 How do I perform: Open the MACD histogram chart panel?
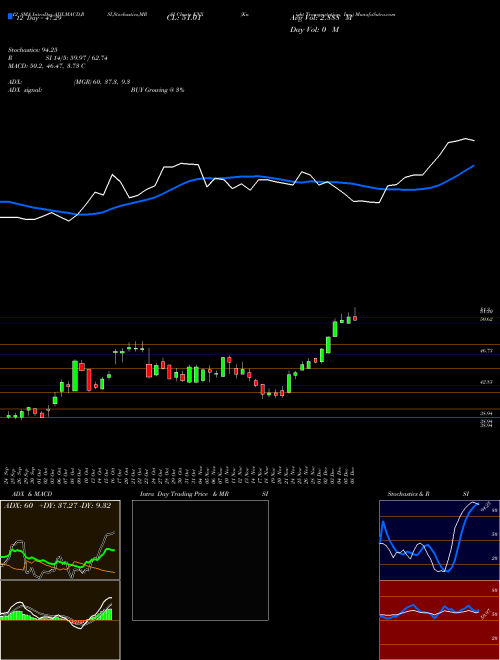pyautogui.click(x=60, y=620)
